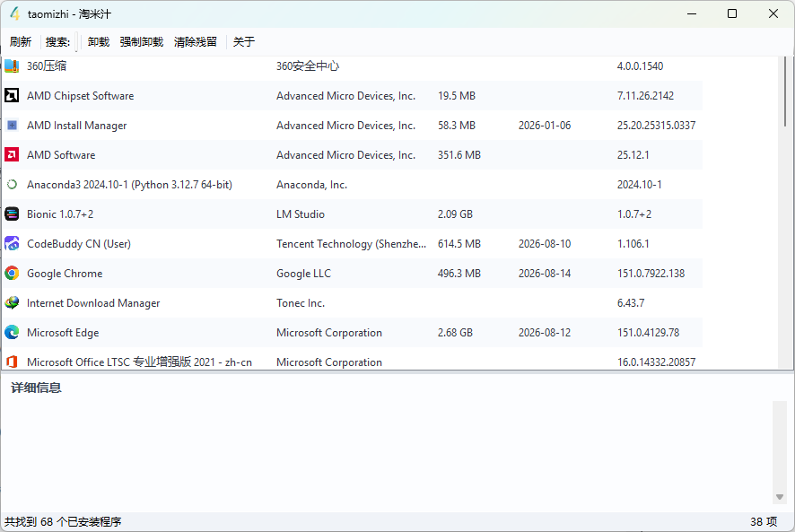Click the Bionic 1.0.7+2 icon
The image size is (795, 532).
(12, 214)
